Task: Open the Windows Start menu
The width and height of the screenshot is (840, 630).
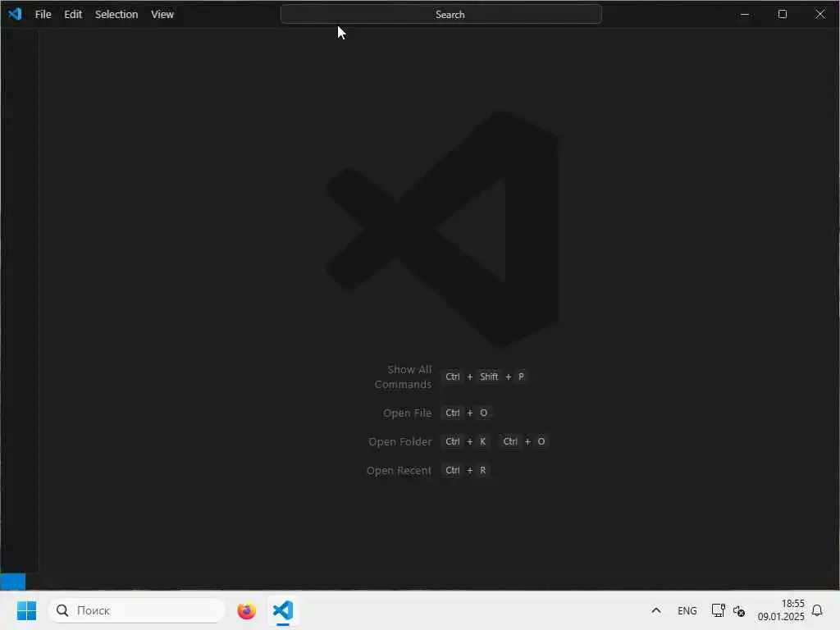Action: 26,610
